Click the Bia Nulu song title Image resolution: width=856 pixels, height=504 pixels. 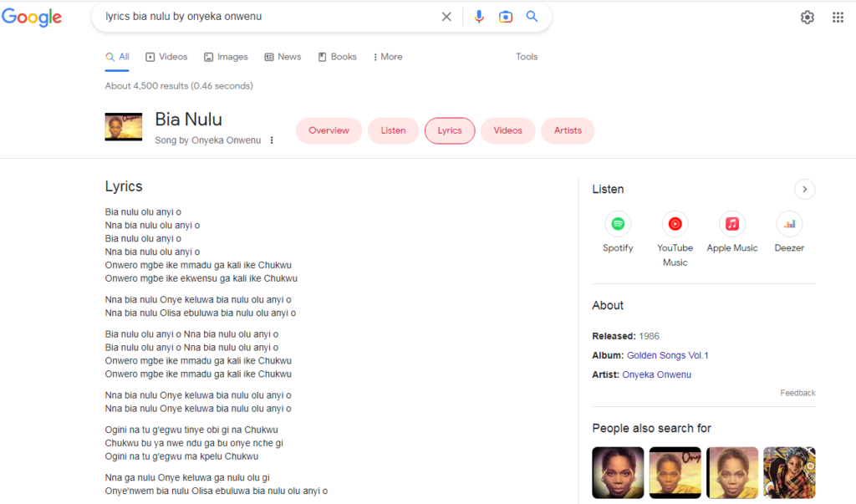[x=188, y=119]
